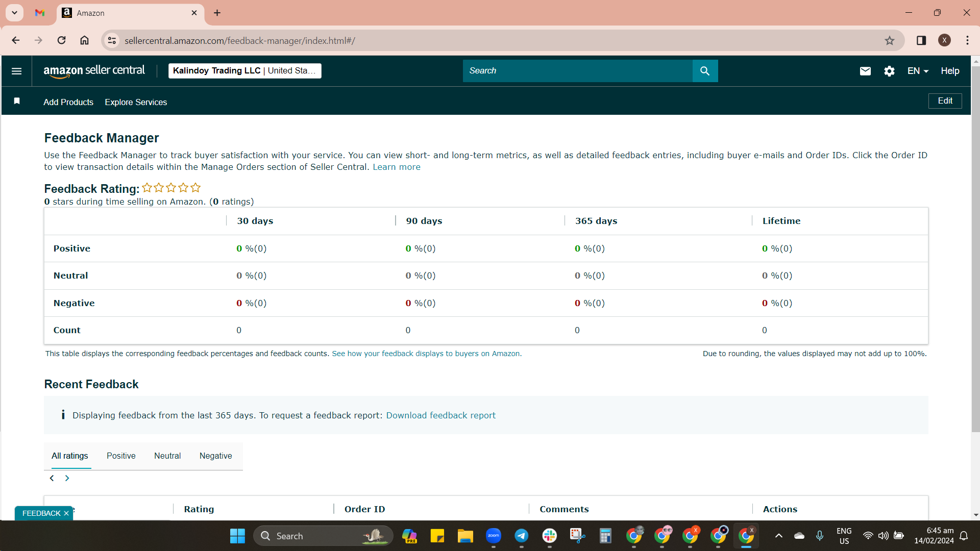Open Snipping Tool from the taskbar
The image size is (980, 551).
[x=577, y=536]
